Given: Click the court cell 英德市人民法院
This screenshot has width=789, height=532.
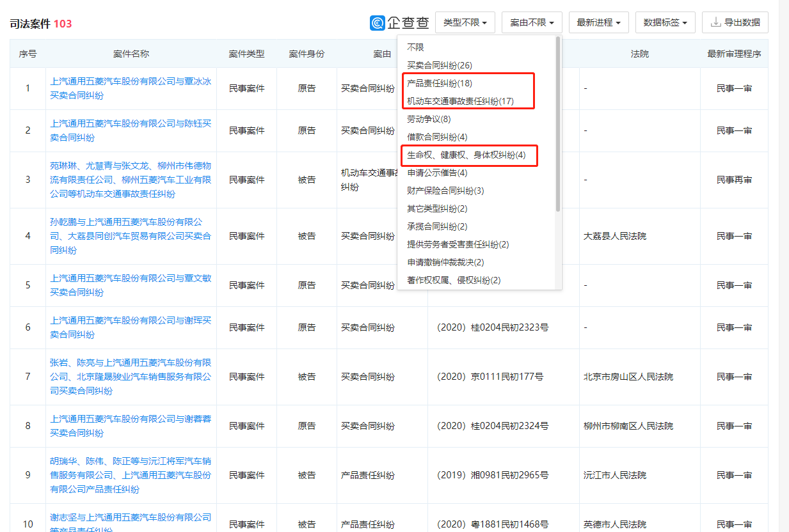Looking at the screenshot, I should pos(615,524).
